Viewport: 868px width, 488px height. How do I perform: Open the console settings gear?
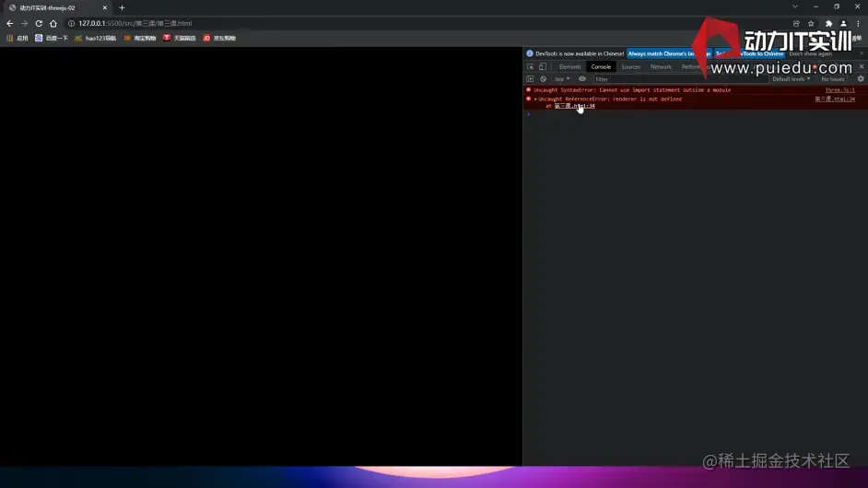(861, 79)
